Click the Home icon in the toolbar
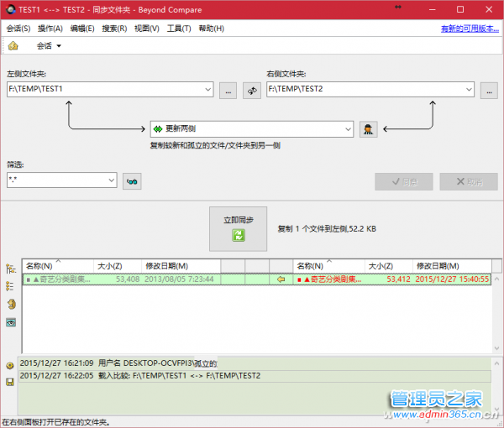The width and height of the screenshot is (504, 428). [13, 46]
